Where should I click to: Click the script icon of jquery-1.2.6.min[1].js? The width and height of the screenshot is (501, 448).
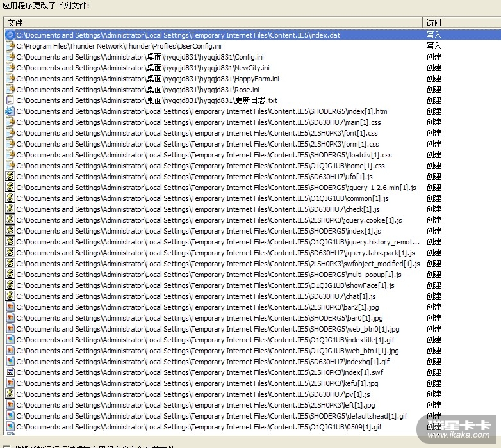point(10,187)
